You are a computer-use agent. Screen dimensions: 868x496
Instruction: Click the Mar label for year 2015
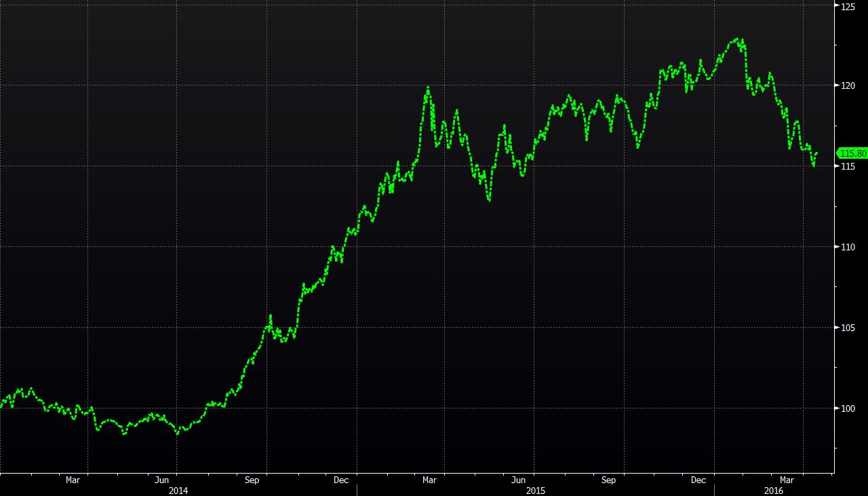coord(429,480)
